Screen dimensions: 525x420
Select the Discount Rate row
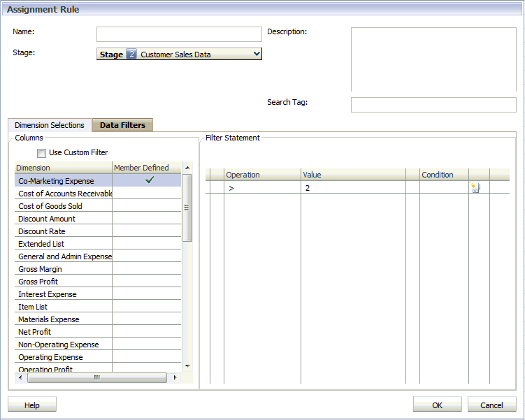[x=98, y=231]
